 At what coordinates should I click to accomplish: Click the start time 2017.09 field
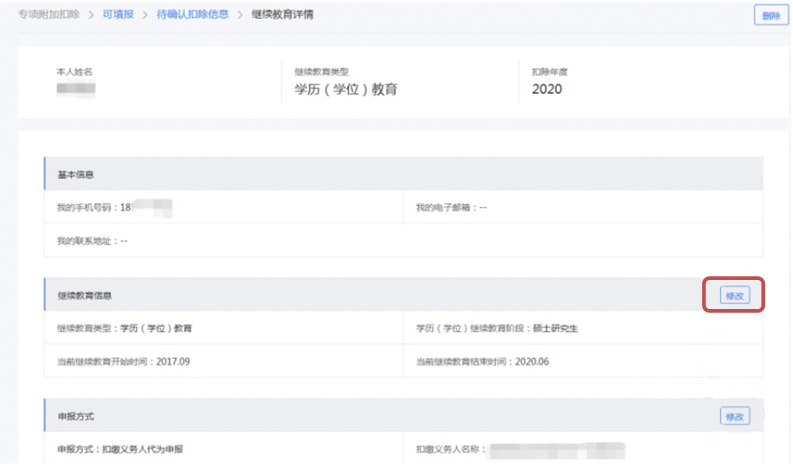[123, 361]
